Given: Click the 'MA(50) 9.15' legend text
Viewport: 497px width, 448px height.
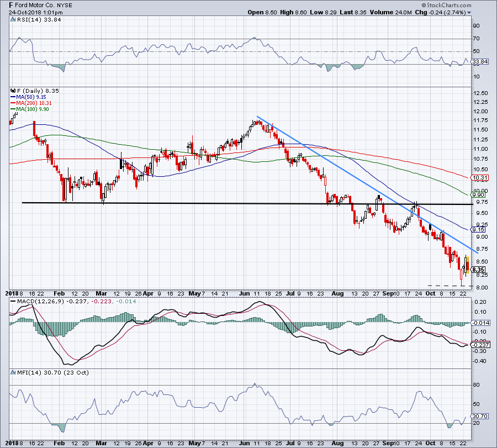Looking at the screenshot, I should click(31, 97).
